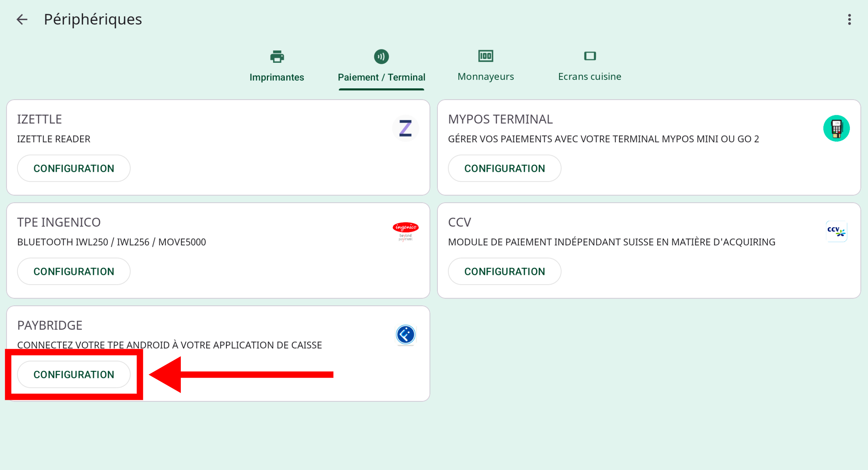Click the Monnayeurs cash icon
Viewport: 868px width, 470px height.
click(x=485, y=56)
